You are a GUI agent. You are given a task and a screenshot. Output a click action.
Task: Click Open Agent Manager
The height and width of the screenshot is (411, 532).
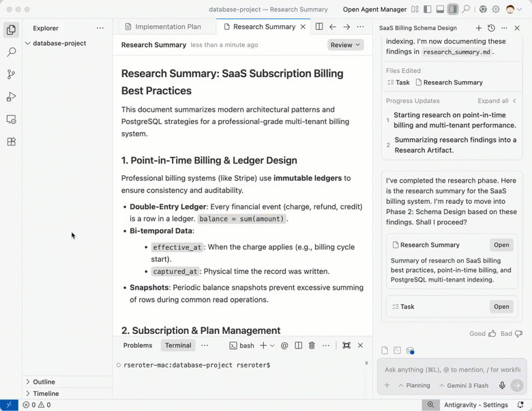coord(374,10)
